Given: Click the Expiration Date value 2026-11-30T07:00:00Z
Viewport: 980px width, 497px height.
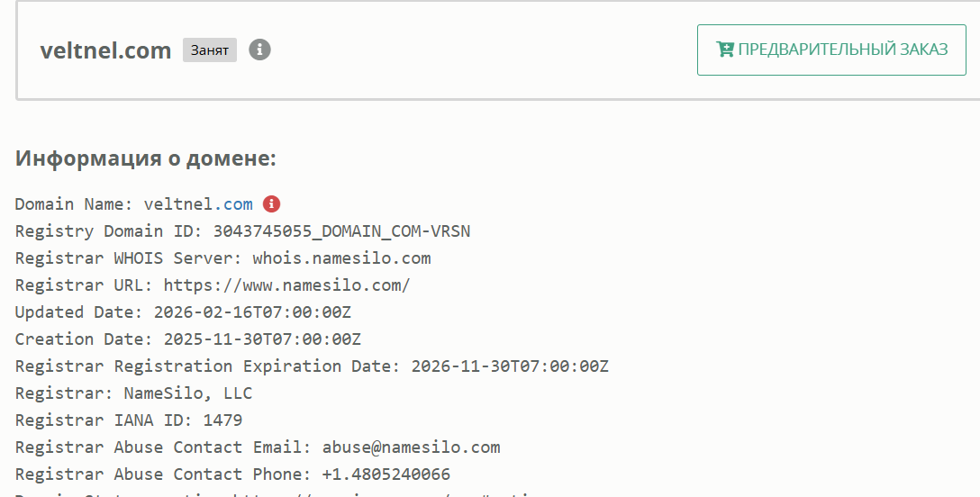Looking at the screenshot, I should coord(510,366).
